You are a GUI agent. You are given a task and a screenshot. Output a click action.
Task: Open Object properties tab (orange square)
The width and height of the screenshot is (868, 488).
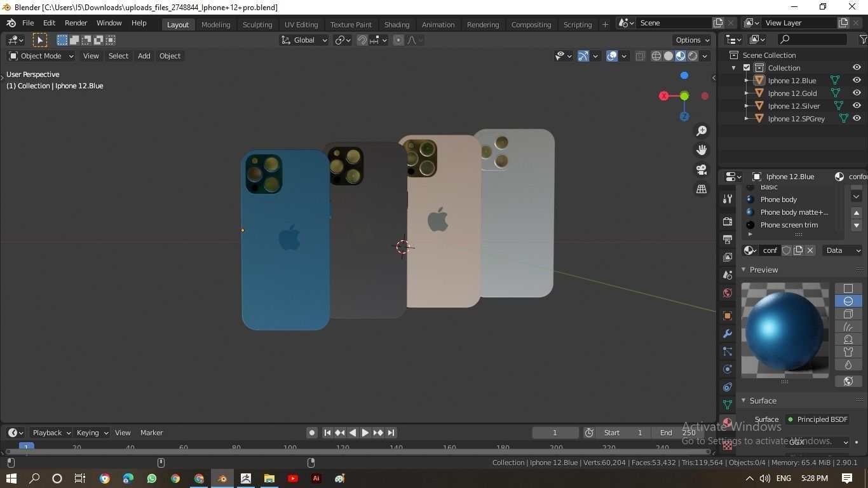click(728, 316)
